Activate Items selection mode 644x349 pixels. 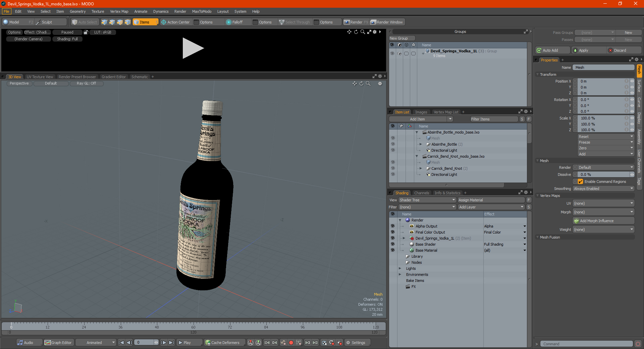(145, 22)
